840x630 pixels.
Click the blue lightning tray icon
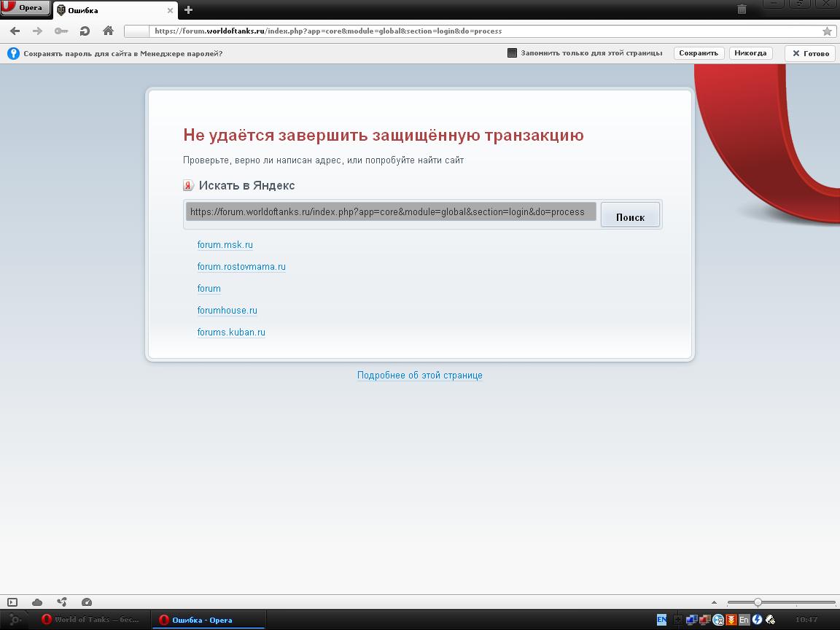[x=757, y=620]
